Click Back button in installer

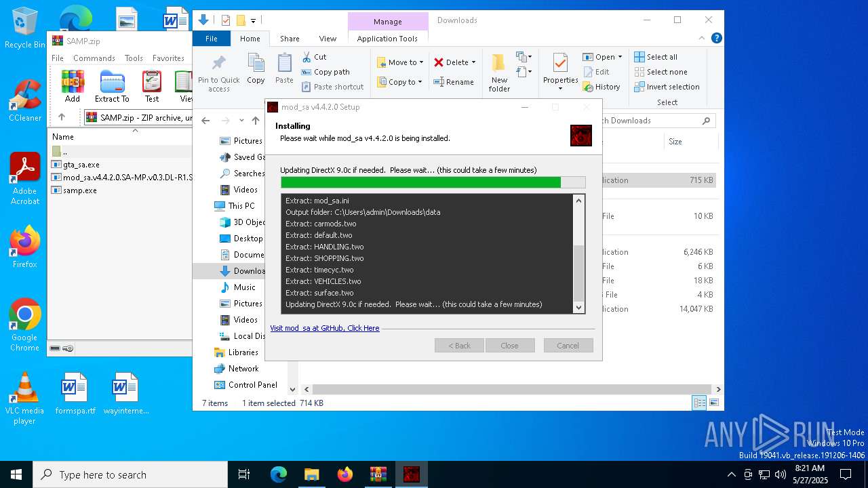[459, 346]
